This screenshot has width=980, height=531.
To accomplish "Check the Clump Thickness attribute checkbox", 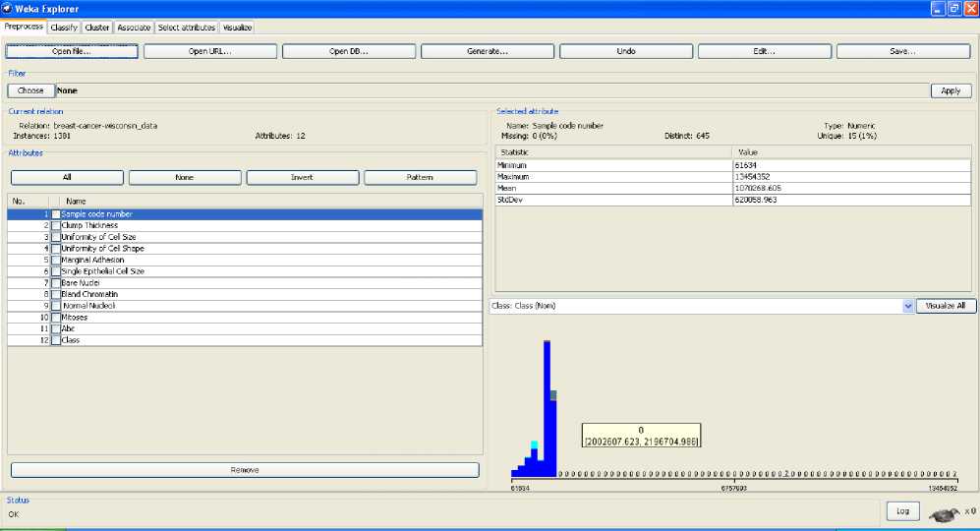I will pyautogui.click(x=56, y=226).
